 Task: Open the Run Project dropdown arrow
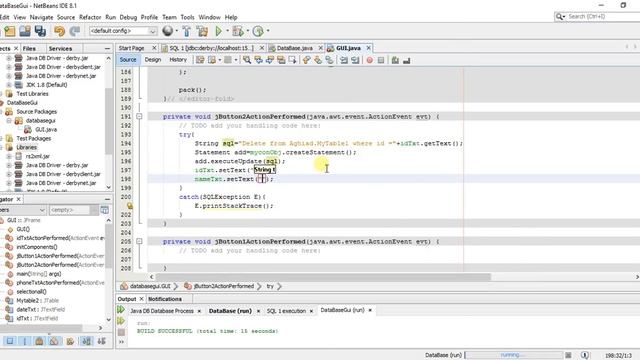pyautogui.click(x=227, y=31)
